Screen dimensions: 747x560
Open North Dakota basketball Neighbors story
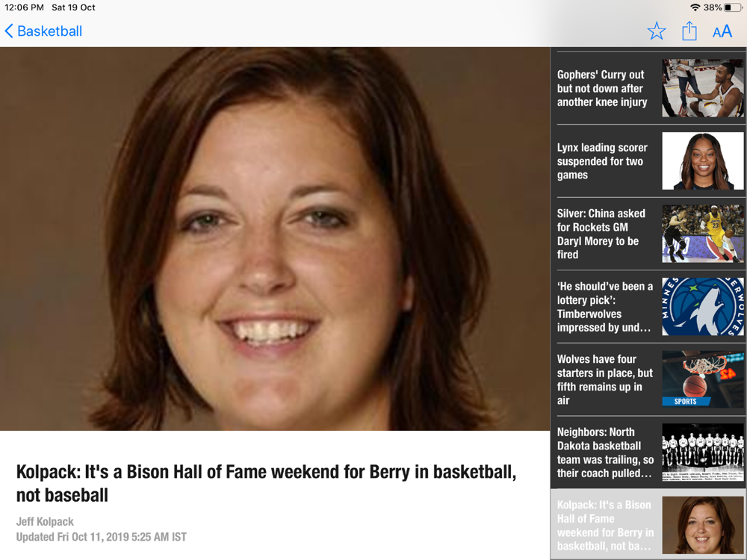[648, 452]
